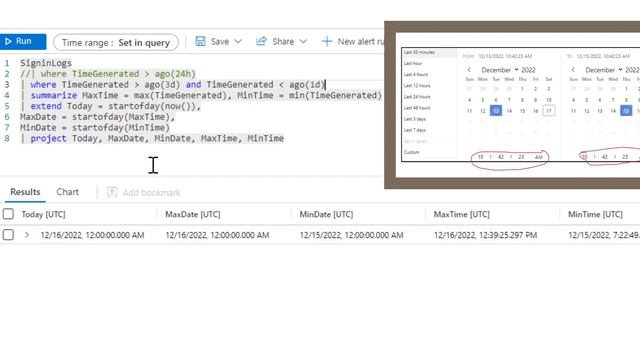
Task: Go to previous month in From calendar
Action: [x=469, y=70]
